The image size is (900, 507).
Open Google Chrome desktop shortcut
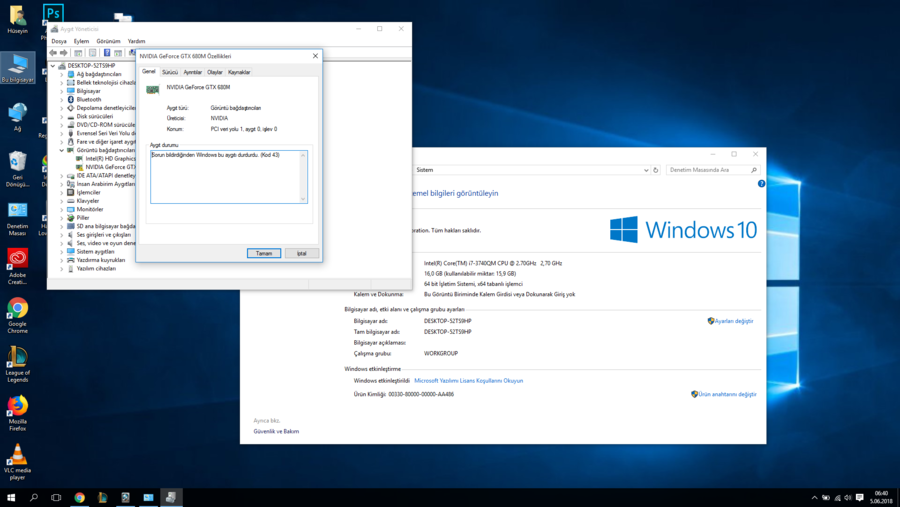(17, 309)
